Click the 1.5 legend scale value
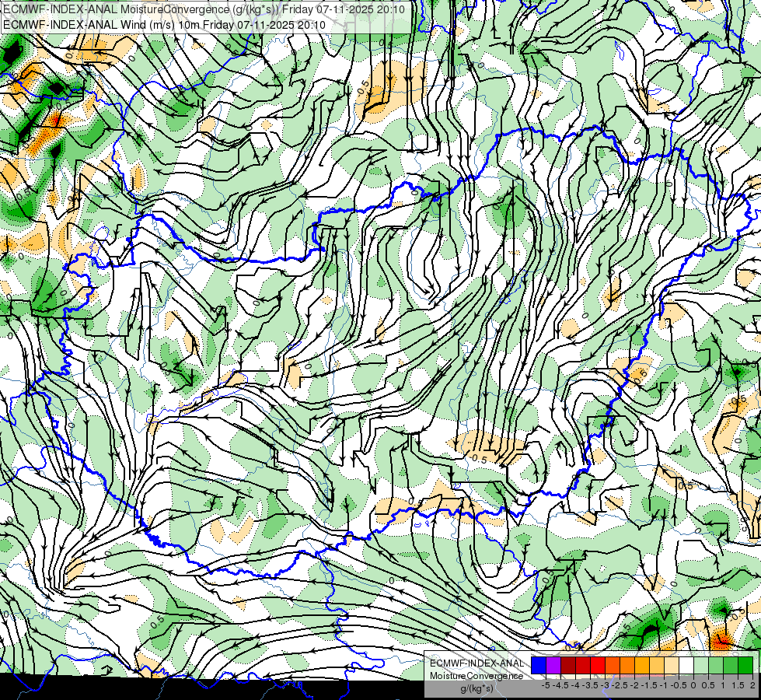 pyautogui.click(x=738, y=685)
